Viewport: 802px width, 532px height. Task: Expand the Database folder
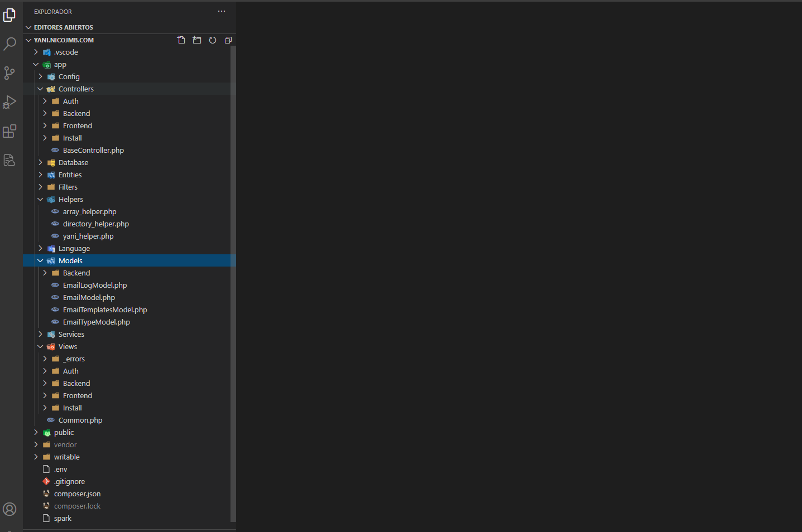click(x=73, y=163)
